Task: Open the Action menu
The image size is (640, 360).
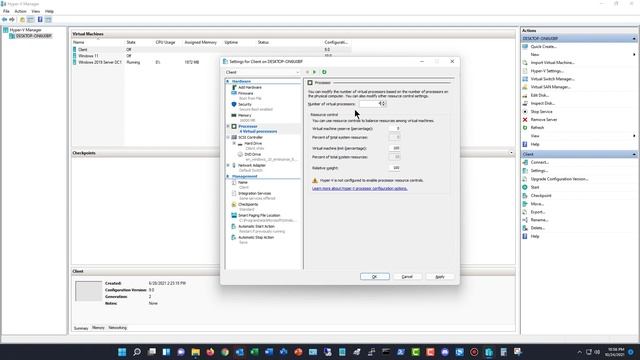Action: pos(20,11)
